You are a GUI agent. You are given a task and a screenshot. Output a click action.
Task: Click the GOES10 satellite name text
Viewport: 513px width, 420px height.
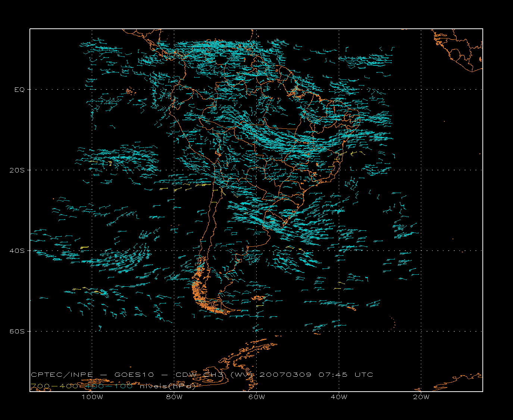point(134,375)
